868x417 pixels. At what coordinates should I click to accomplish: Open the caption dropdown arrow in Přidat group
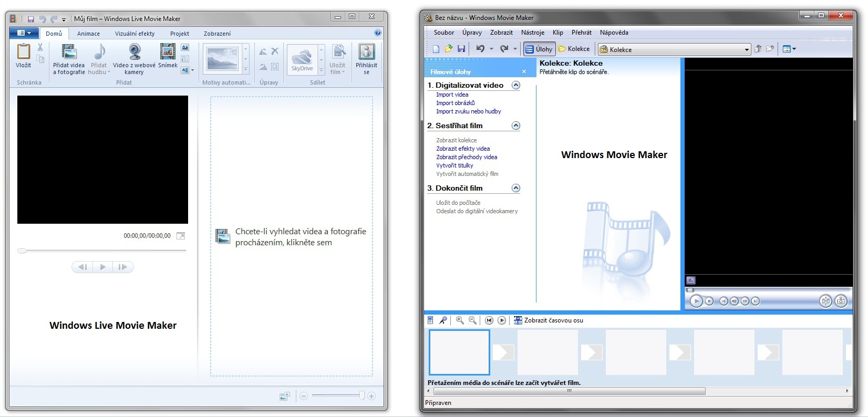[x=192, y=70]
